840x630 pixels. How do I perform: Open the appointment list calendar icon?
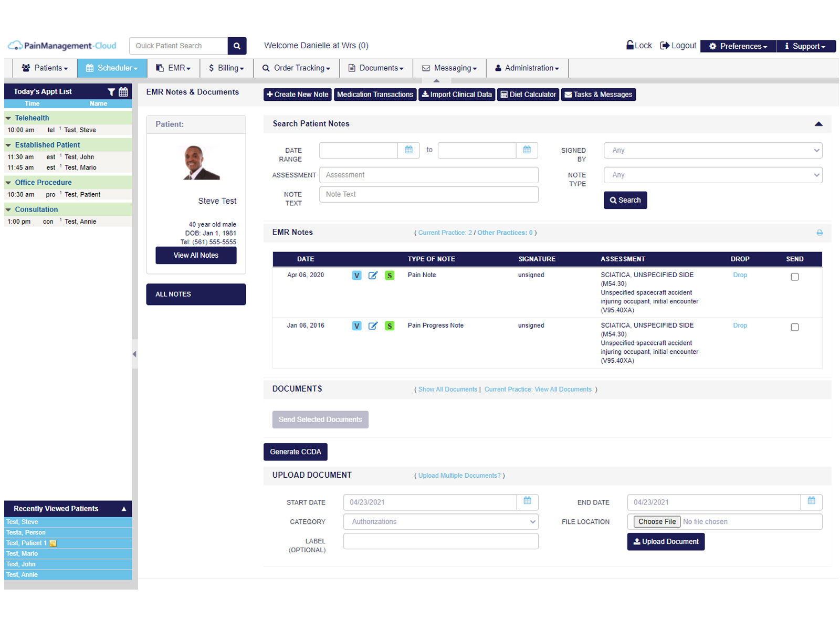123,92
